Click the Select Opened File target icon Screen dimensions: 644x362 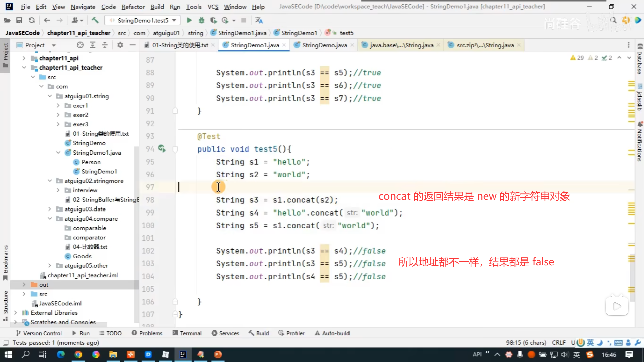[80, 45]
